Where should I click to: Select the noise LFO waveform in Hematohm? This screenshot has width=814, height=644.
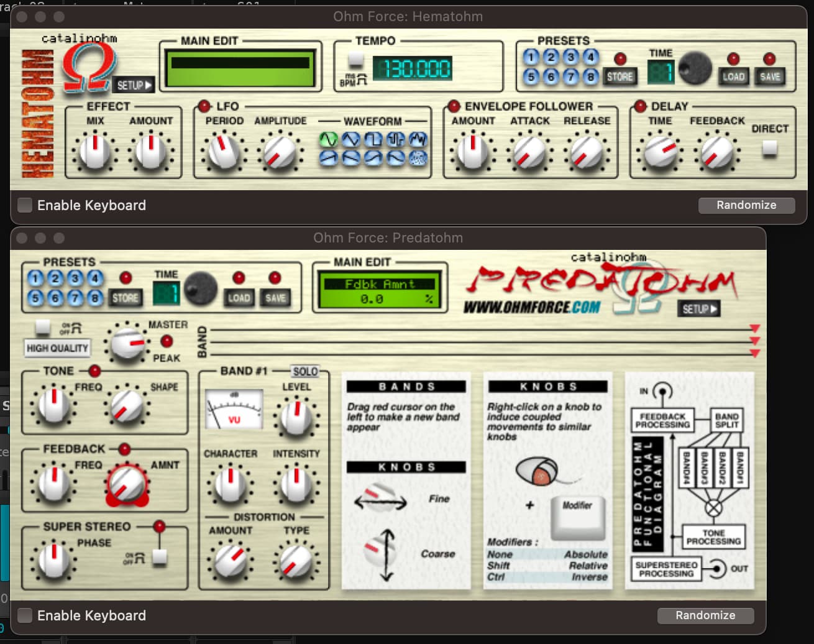418,158
